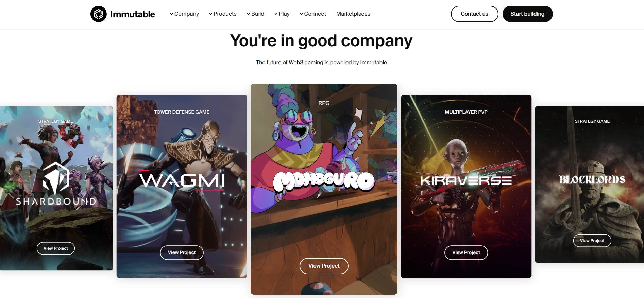This screenshot has width=644, height=298.
Task: Click the Blocklords title logo
Action: point(592,179)
